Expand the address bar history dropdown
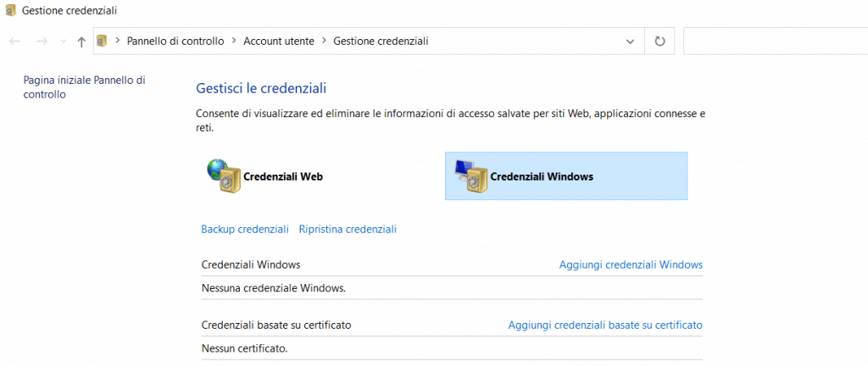The height and width of the screenshot is (367, 868). point(629,41)
